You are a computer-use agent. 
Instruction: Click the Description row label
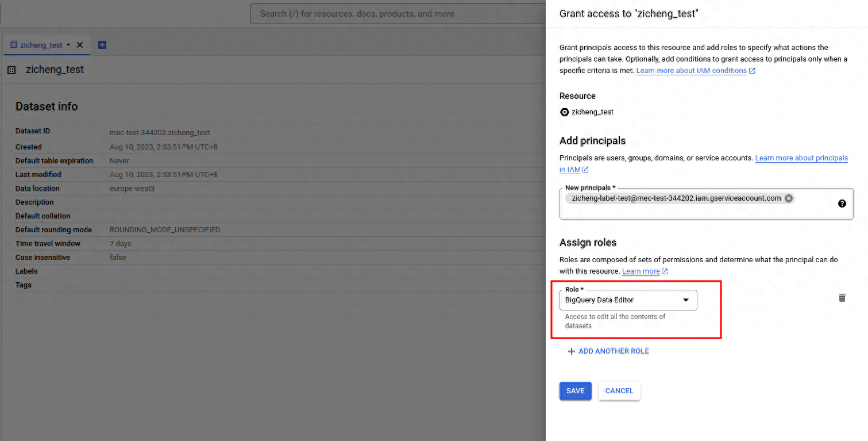pyautogui.click(x=34, y=202)
